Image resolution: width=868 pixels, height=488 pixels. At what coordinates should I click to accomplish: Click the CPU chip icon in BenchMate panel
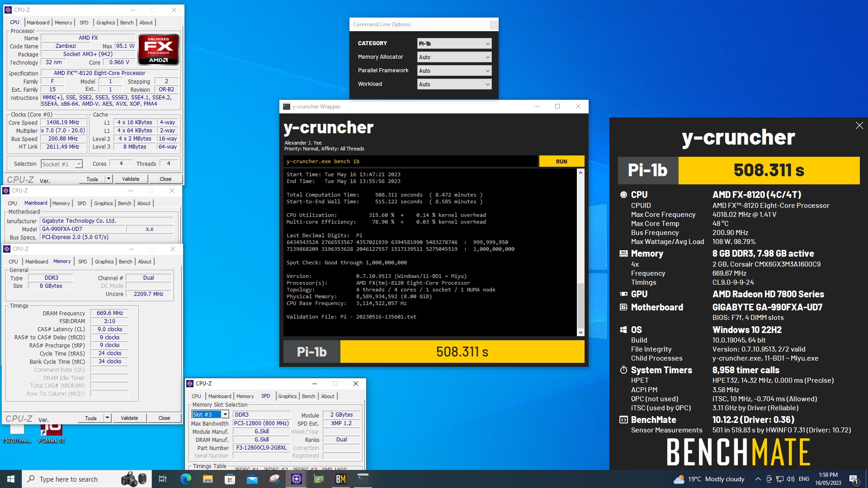[x=623, y=195]
